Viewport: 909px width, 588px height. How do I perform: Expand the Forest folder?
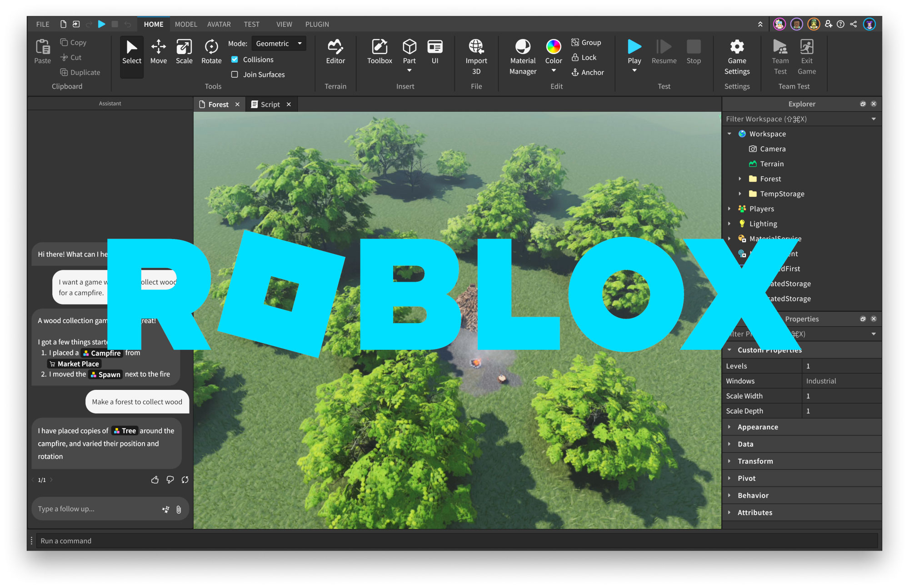pyautogui.click(x=740, y=179)
